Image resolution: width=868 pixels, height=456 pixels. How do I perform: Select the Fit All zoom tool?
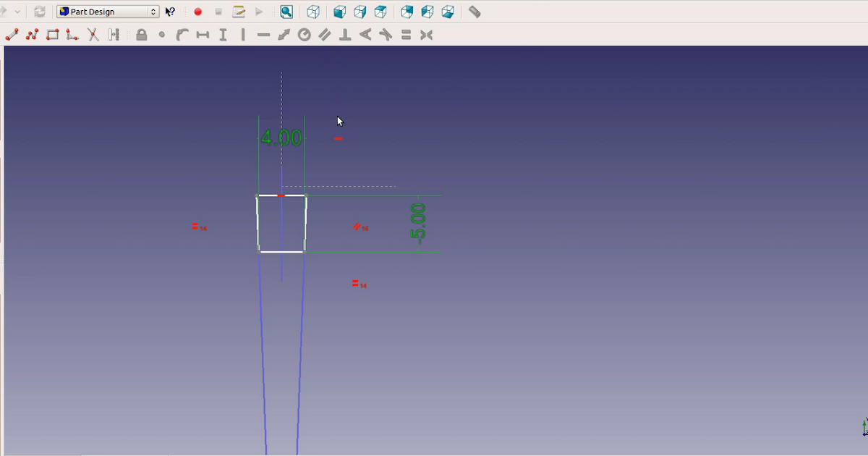(x=286, y=12)
